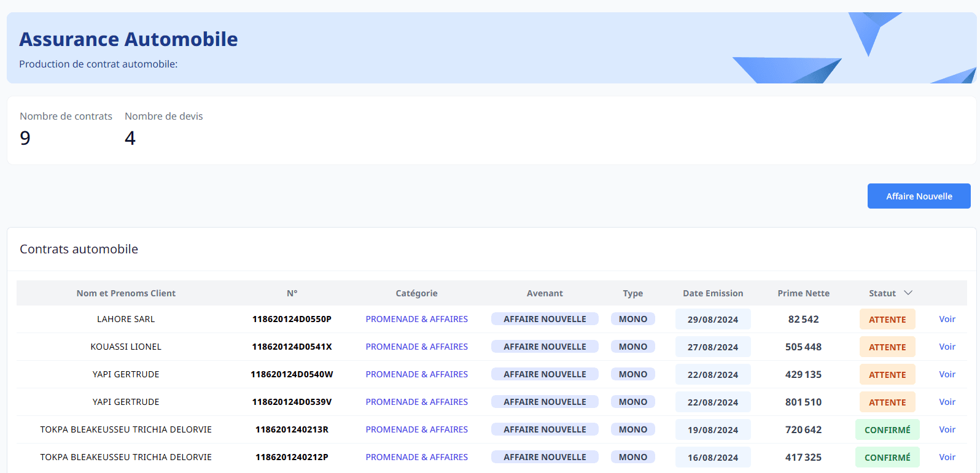Image resolution: width=980 pixels, height=473 pixels.
Task: Open Voir link for LAHORE SARL
Action: [x=947, y=319]
